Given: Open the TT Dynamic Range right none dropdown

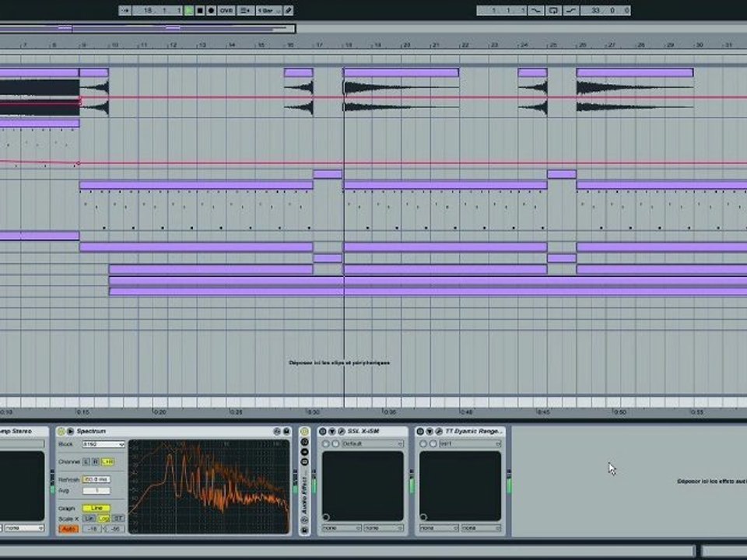Looking at the screenshot, I should pos(481,528).
